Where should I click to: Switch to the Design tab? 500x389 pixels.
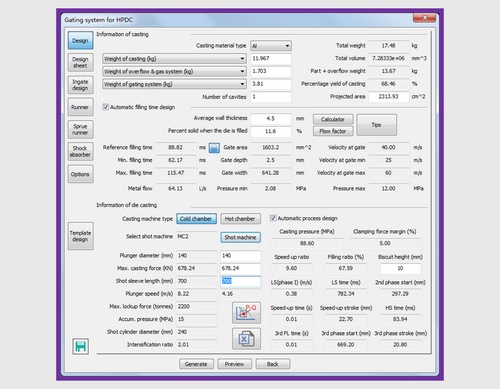coord(80,41)
